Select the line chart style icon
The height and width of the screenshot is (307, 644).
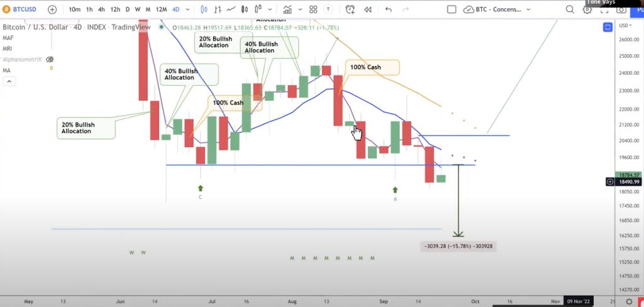point(231,9)
